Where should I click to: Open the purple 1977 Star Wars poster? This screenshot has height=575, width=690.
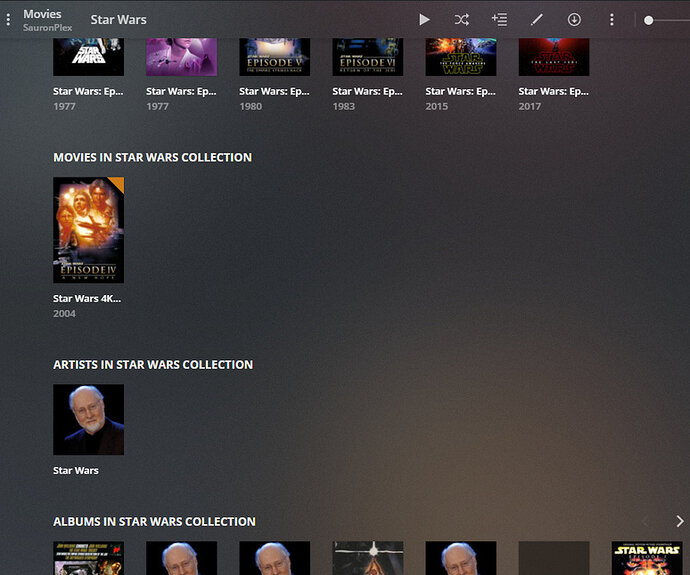point(181,57)
